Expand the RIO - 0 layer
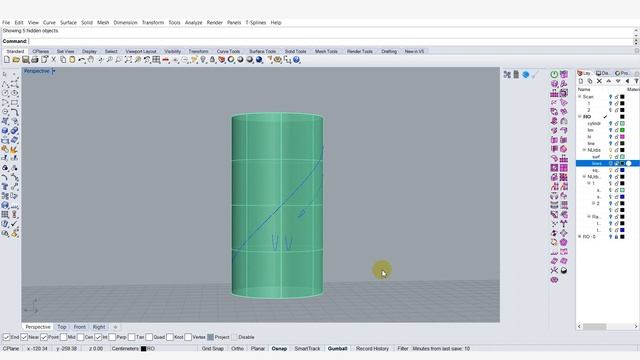Screen dimensions: 640x360 [580, 237]
